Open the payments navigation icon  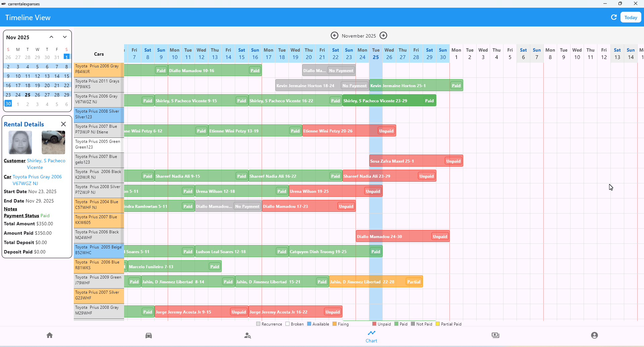coord(495,335)
